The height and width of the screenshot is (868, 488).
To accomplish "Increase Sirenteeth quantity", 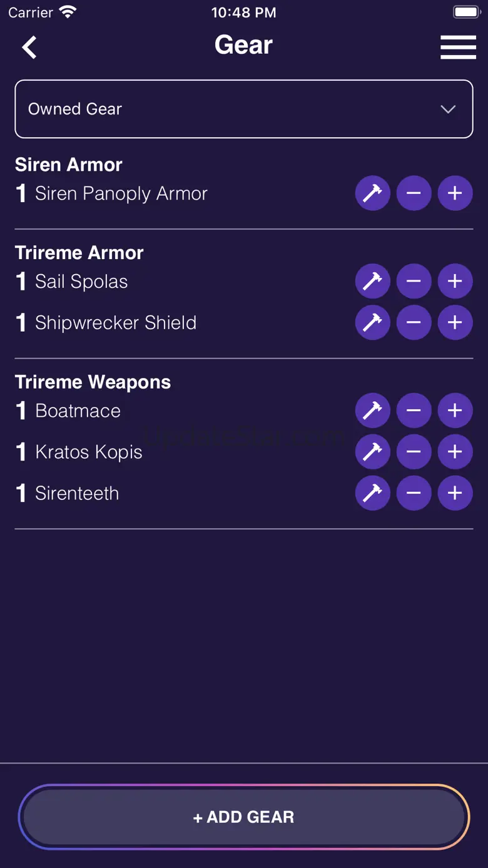I will (x=455, y=493).
